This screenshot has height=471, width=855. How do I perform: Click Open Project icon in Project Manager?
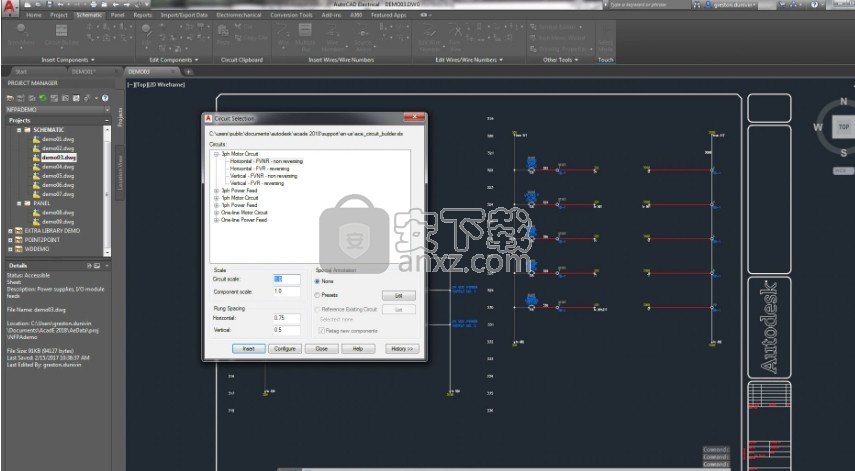coord(10,98)
